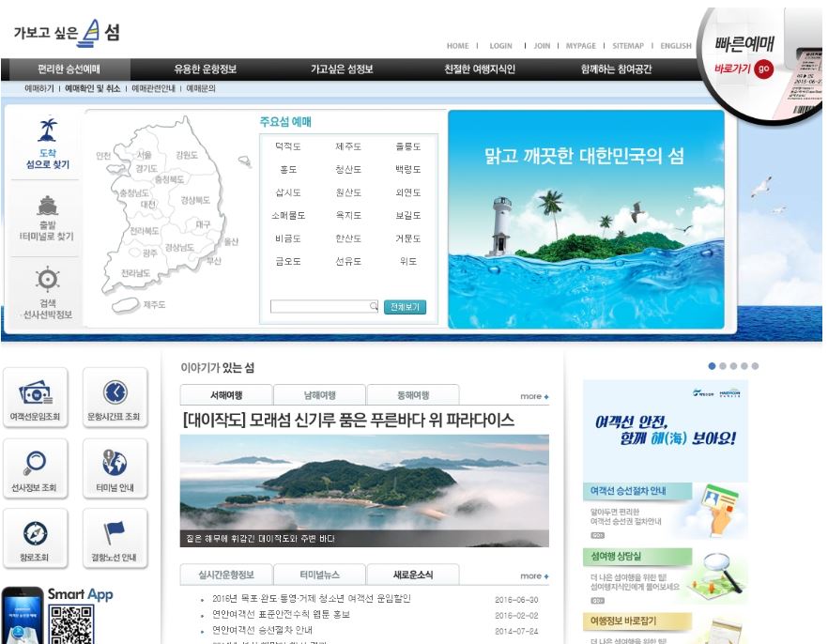The image size is (828, 644).
Task: Select the palm tree 도착 섬으로 찾기 icon
Action: pyautogui.click(x=48, y=130)
